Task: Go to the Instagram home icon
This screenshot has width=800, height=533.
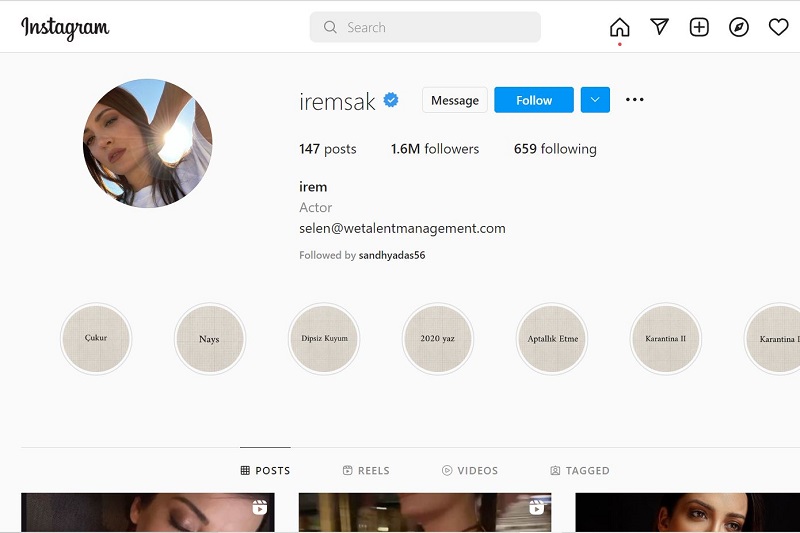Action: tap(619, 27)
